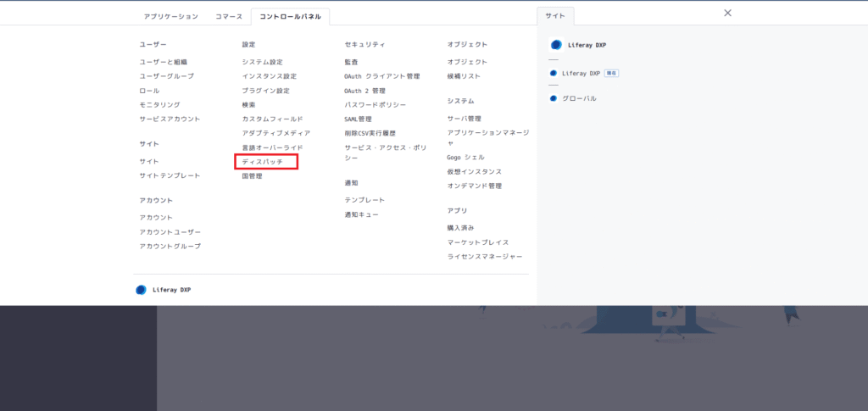Close the applications menu with the X icon
The width and height of the screenshot is (868, 411).
pyautogui.click(x=727, y=13)
